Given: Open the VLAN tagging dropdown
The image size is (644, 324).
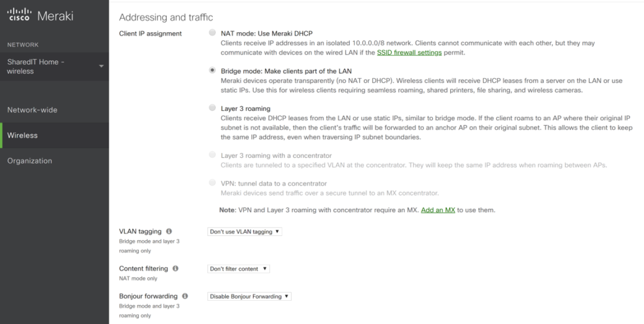Looking at the screenshot, I should point(245,232).
